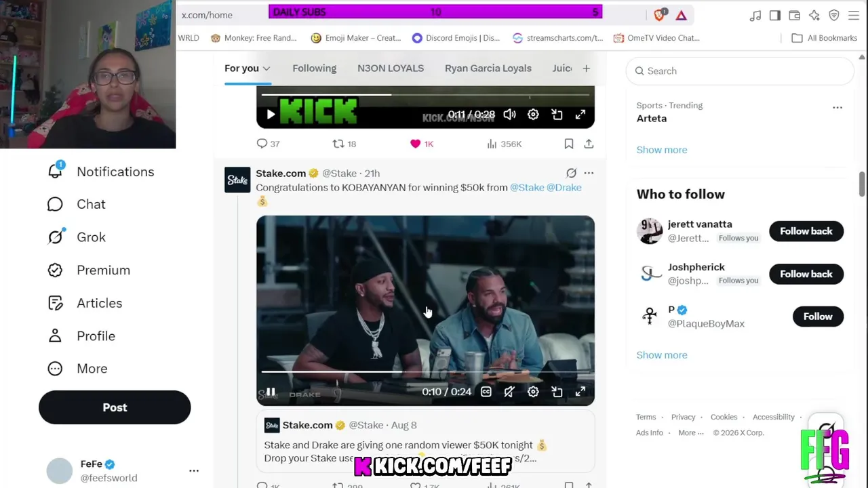Image resolution: width=868 pixels, height=488 pixels.
Task: Click the Stake.com profile avatar
Action: pos(237,180)
